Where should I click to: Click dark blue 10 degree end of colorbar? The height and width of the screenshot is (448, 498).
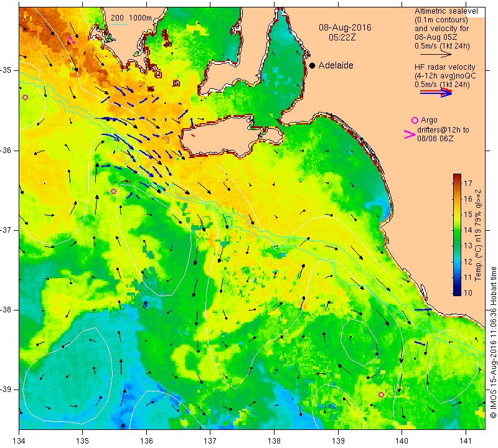tap(457, 292)
